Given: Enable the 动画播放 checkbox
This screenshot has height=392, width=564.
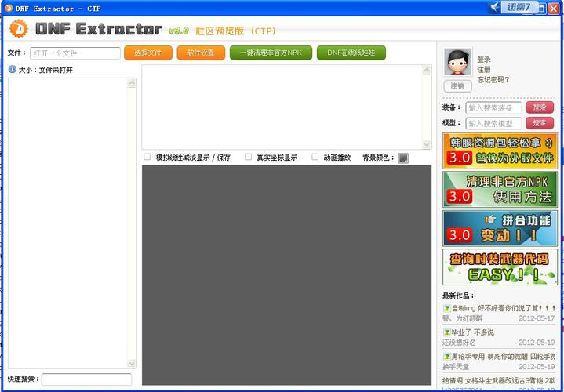Looking at the screenshot, I should tap(315, 157).
